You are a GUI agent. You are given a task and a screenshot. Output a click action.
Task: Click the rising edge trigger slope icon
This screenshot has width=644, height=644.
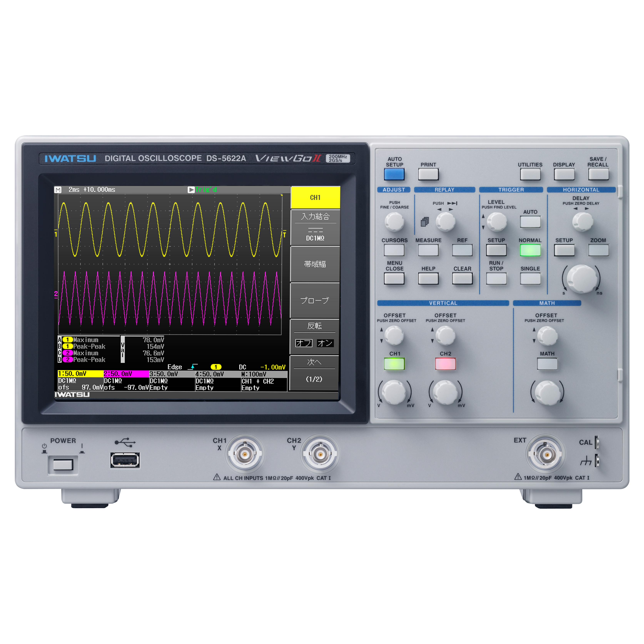coord(193,367)
